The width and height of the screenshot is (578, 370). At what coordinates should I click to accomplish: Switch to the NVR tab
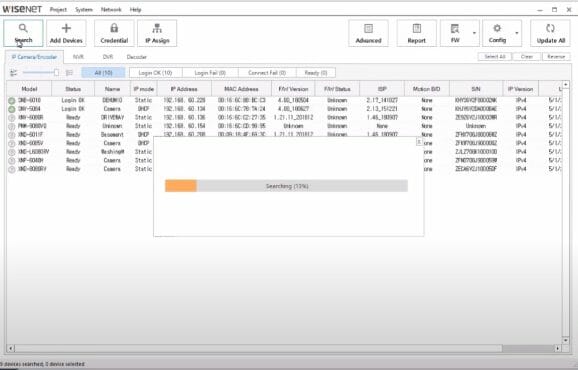click(78, 57)
